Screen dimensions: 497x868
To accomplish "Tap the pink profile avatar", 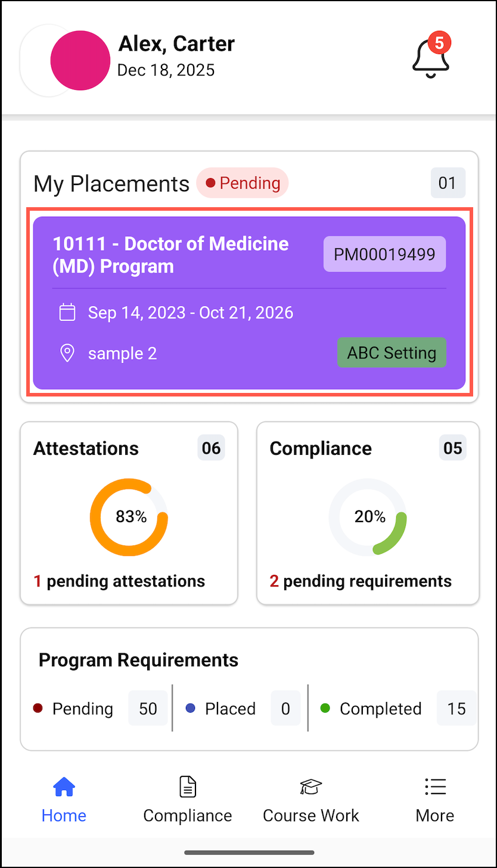I will (80, 61).
